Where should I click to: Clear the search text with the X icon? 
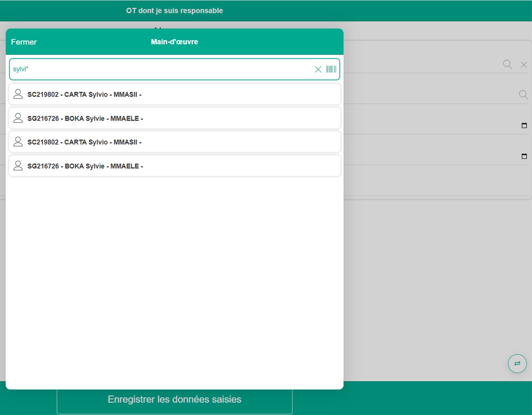coord(318,69)
